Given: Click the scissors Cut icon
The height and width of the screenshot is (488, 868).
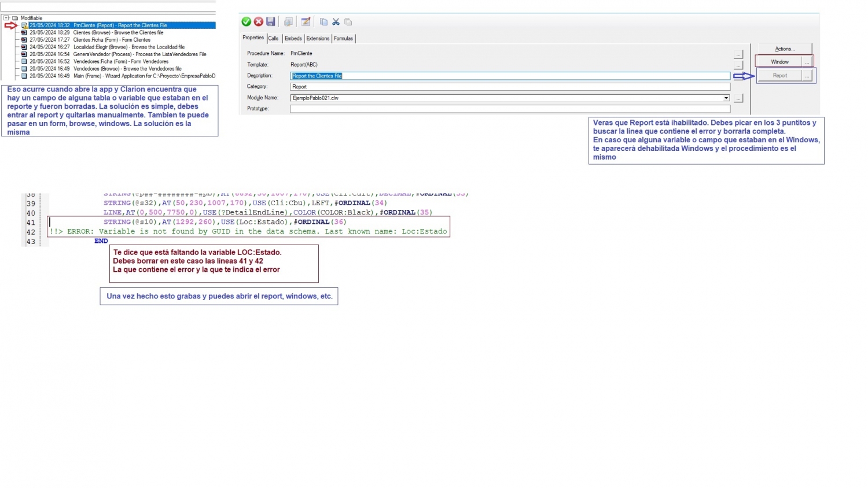Looking at the screenshot, I should (x=336, y=22).
